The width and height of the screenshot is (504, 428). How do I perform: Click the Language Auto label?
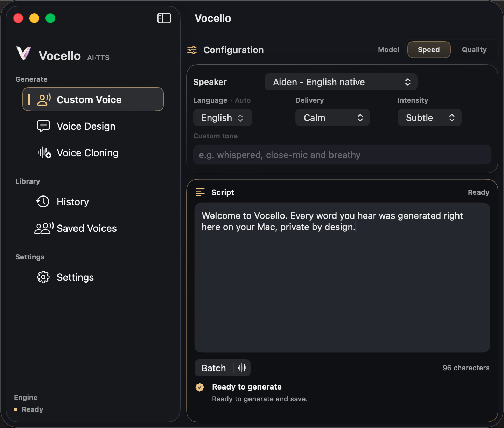(x=222, y=100)
